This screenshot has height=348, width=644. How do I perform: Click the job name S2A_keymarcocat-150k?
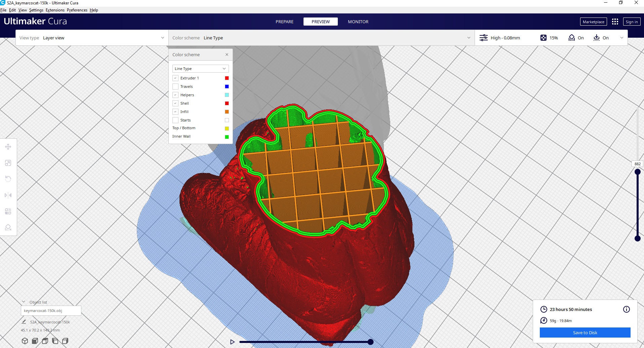coord(50,322)
